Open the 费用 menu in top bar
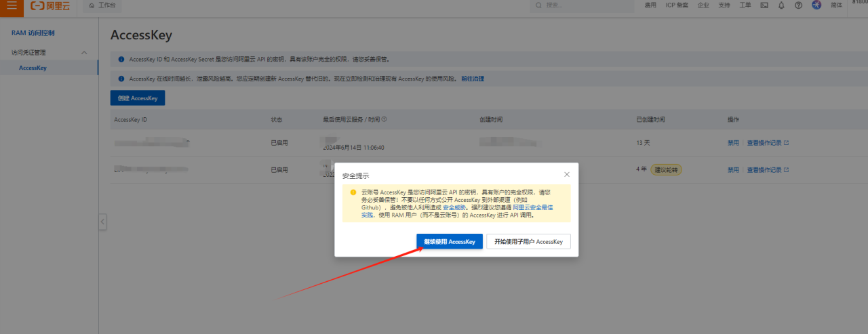This screenshot has height=334, width=868. point(650,5)
